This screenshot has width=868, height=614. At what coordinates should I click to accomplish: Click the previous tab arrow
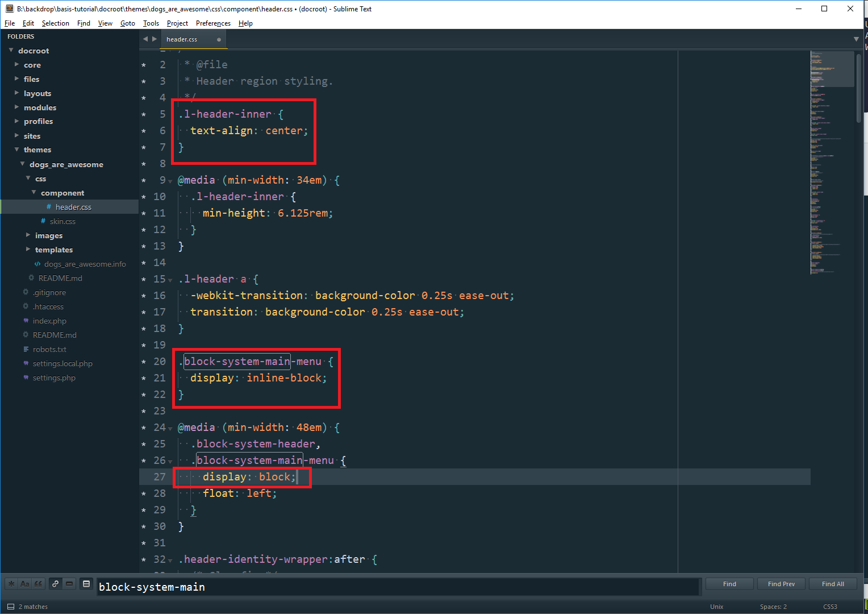click(x=145, y=39)
